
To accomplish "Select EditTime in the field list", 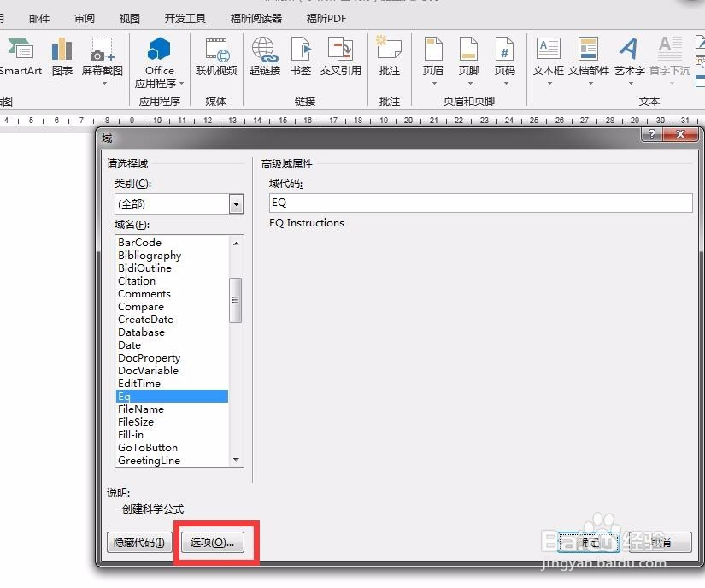I will [139, 384].
